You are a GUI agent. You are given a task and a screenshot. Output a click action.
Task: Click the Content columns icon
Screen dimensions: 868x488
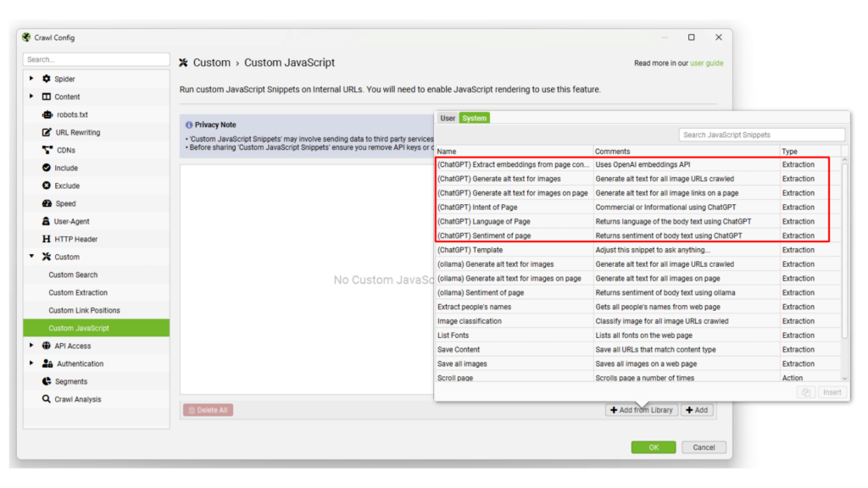(47, 97)
